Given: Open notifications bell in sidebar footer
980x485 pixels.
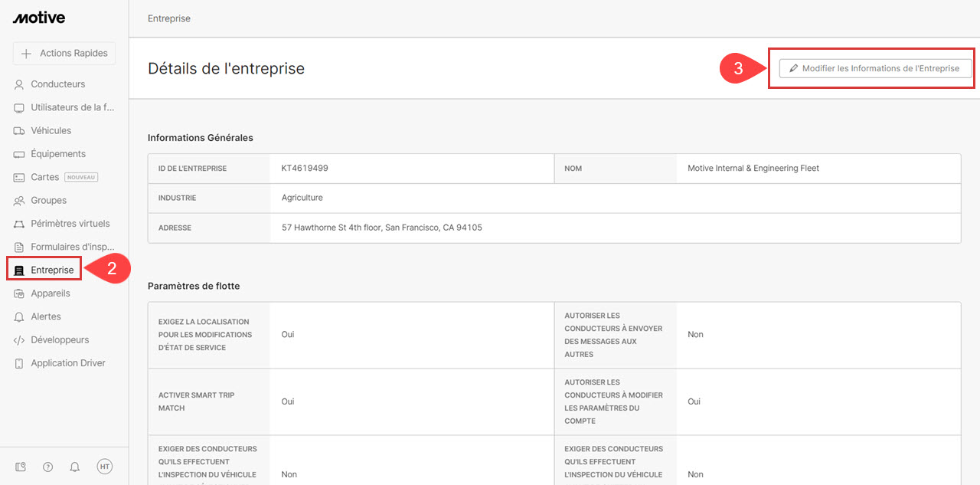Looking at the screenshot, I should (x=75, y=467).
